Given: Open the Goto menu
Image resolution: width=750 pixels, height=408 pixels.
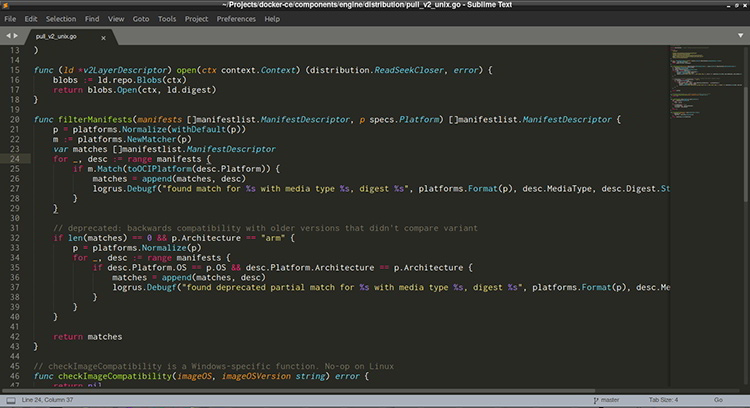Looking at the screenshot, I should point(143,19).
